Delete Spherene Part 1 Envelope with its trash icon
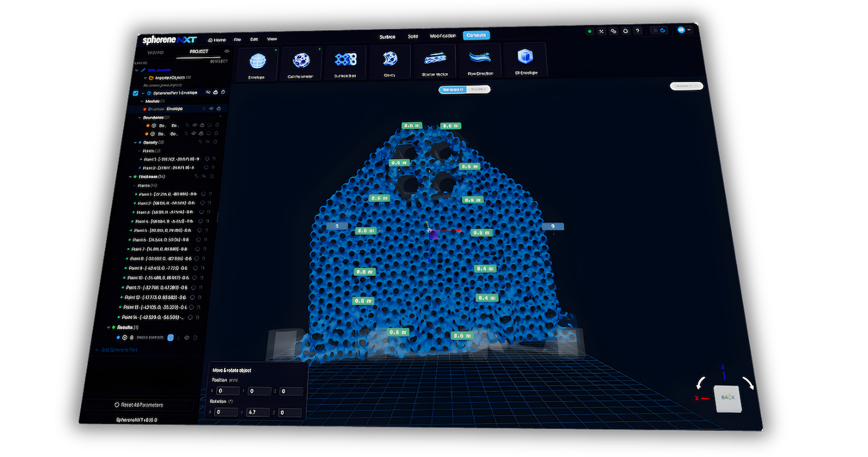This screenshot has height=457, width=868. pyautogui.click(x=223, y=92)
